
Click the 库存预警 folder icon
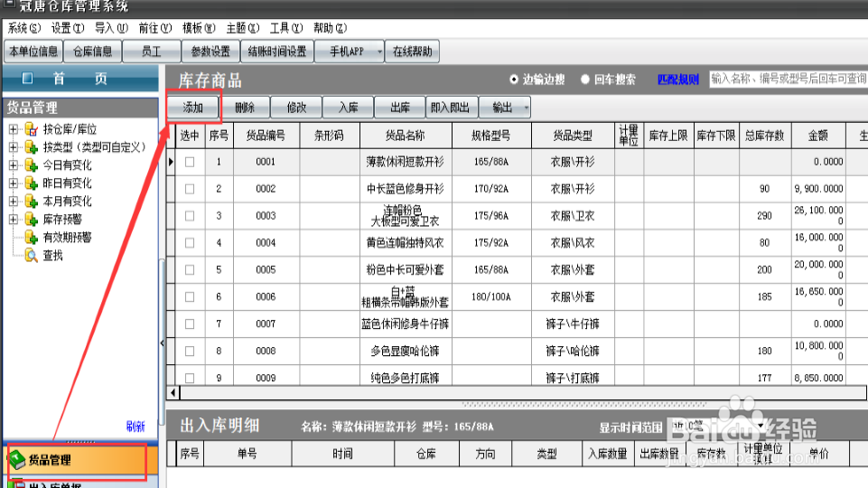pos(32,220)
